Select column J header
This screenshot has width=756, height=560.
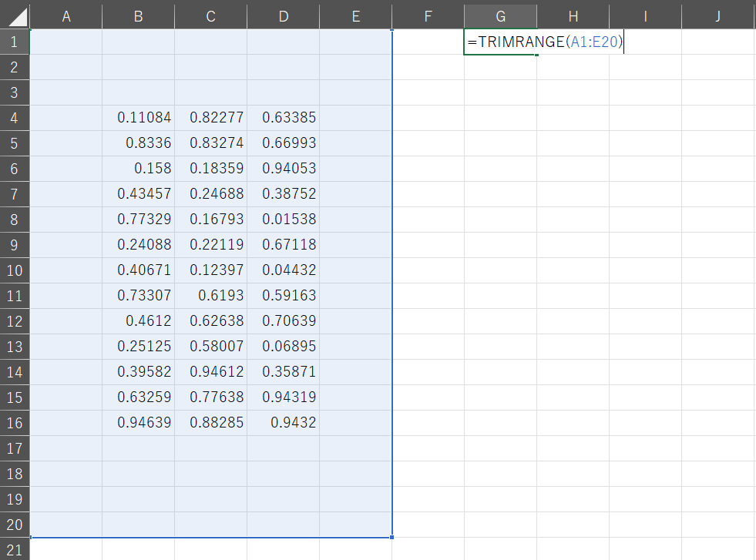[x=717, y=15]
